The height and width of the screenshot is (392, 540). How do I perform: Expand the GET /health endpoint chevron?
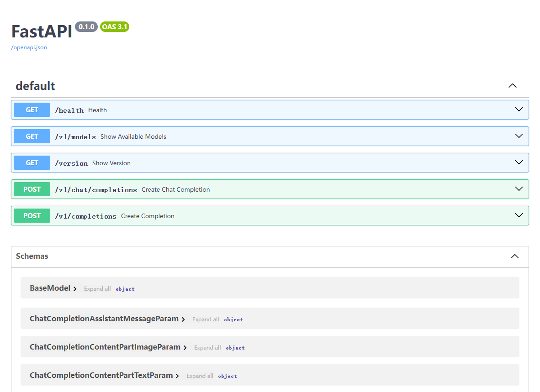(519, 110)
